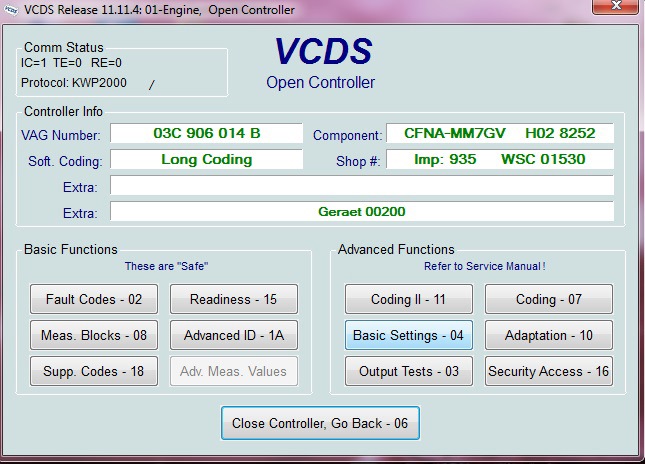Open Security Access - 16
This screenshot has height=464, width=645.
[x=549, y=371]
